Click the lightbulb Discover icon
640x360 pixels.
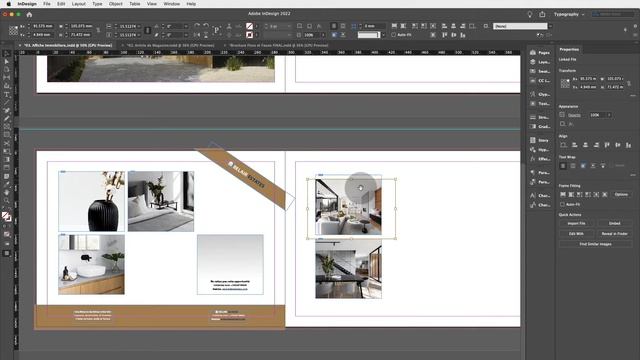tap(529, 14)
